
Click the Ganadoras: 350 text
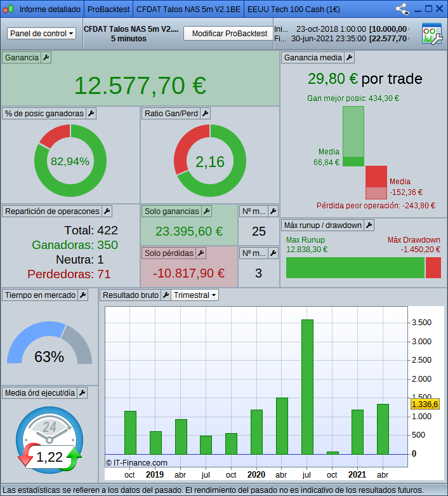[x=75, y=245]
